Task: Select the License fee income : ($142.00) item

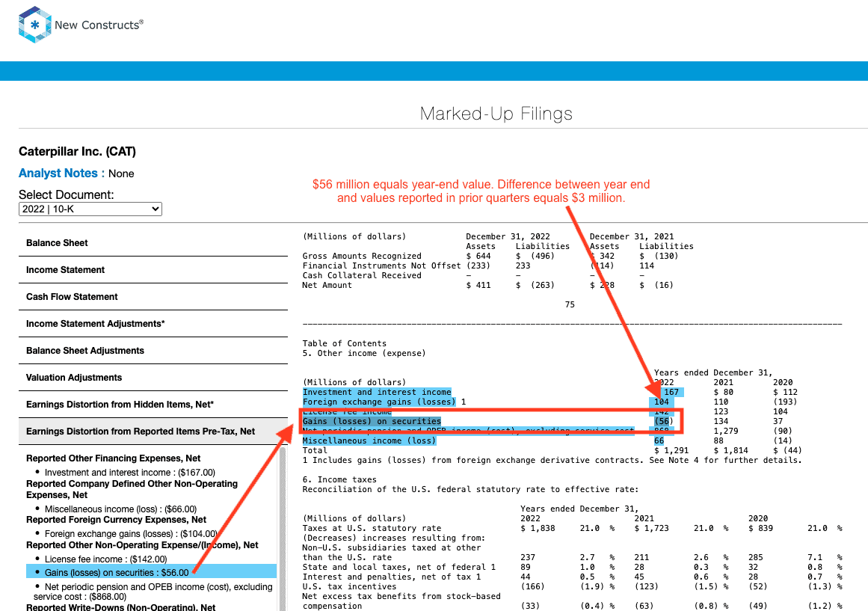Action: 105,559
